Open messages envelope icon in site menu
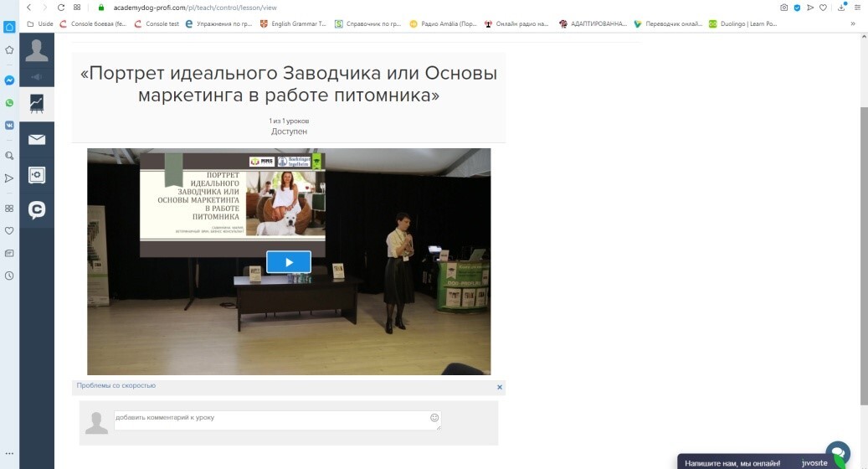This screenshot has width=868, height=469. [x=37, y=139]
